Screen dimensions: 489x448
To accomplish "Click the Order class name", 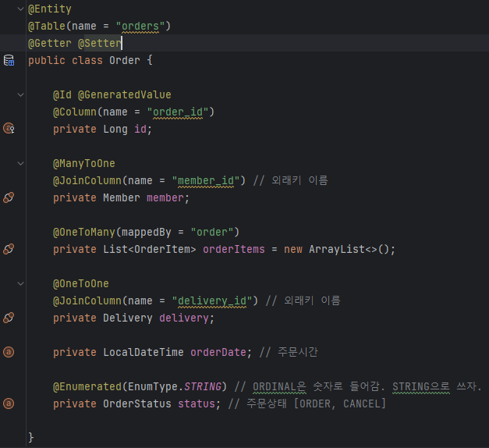I will click(x=125, y=60).
